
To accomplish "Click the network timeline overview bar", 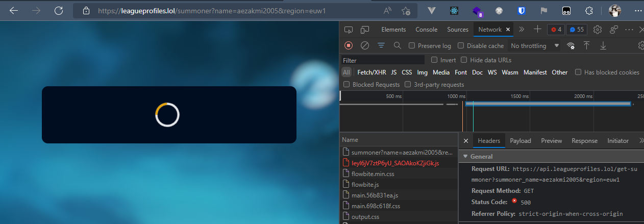I will coord(548,104).
